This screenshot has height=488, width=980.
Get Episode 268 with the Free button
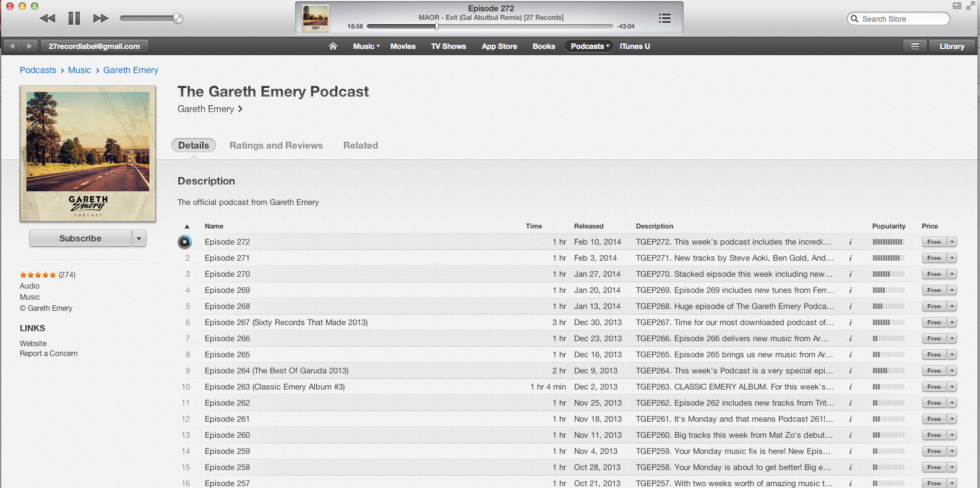point(934,307)
